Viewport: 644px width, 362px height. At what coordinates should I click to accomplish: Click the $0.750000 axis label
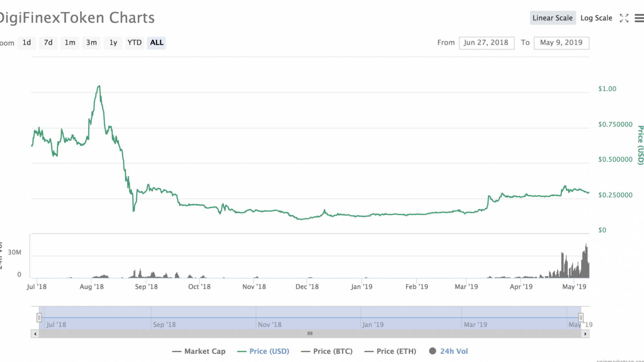615,124
